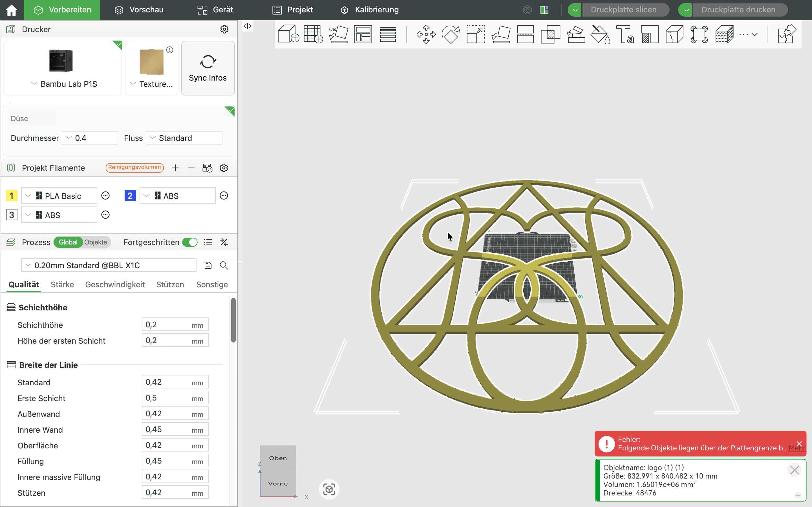Open the Assembly view puzzle icon
The width and height of the screenshot is (812, 507).
point(786,34)
